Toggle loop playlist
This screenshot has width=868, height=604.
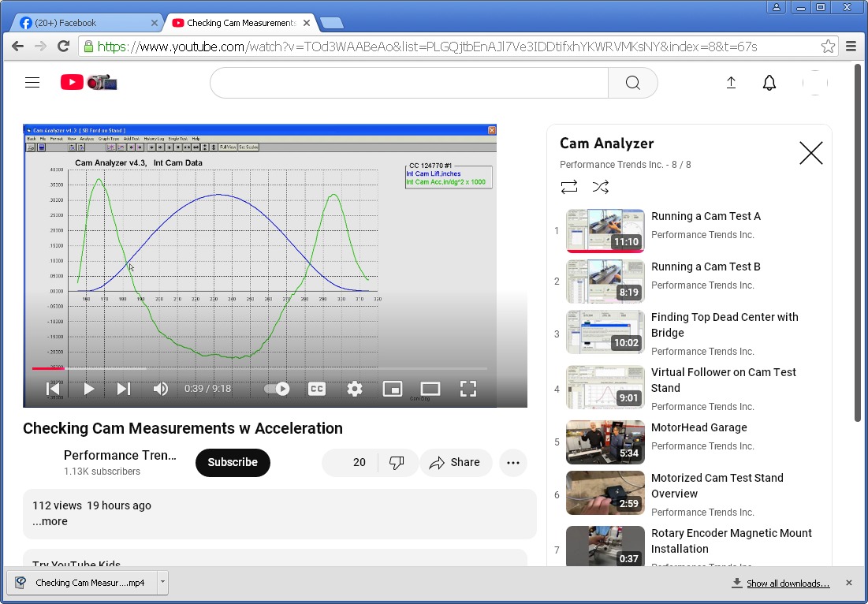tap(569, 187)
